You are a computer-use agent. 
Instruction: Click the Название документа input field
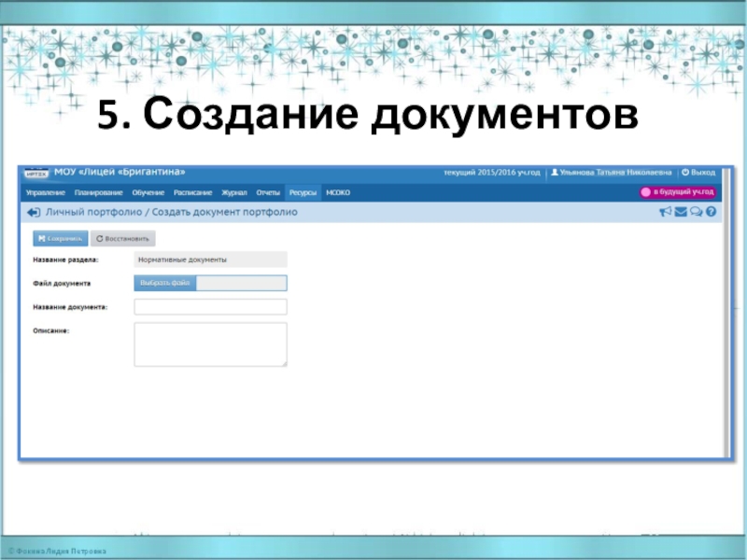point(211,307)
